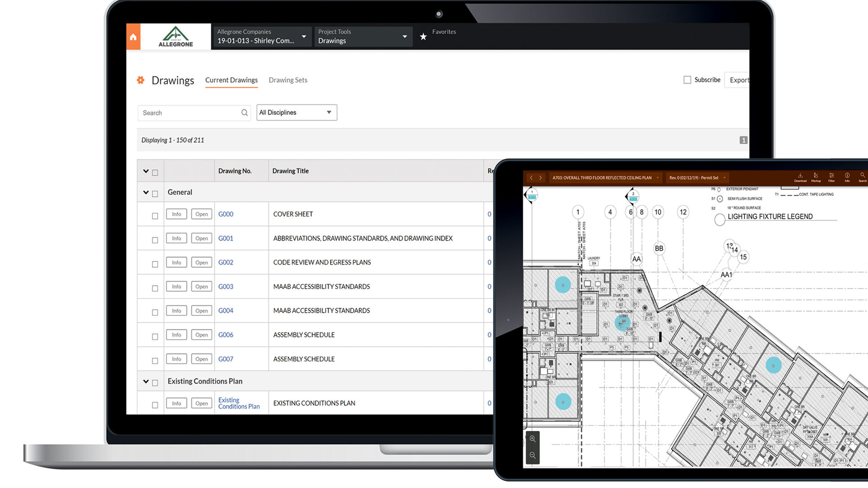868x488 pixels.
Task: Click the AA1 grid label on drawing
Action: 726,275
